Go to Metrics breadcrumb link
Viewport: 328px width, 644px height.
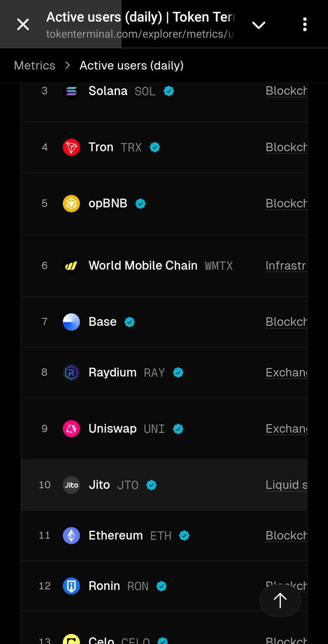[x=34, y=65]
